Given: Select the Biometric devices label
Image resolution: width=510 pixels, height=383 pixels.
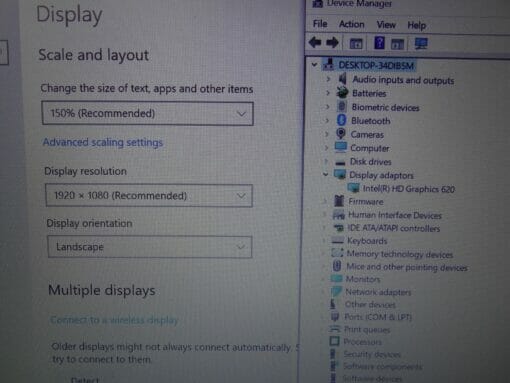Looking at the screenshot, I should [385, 107].
